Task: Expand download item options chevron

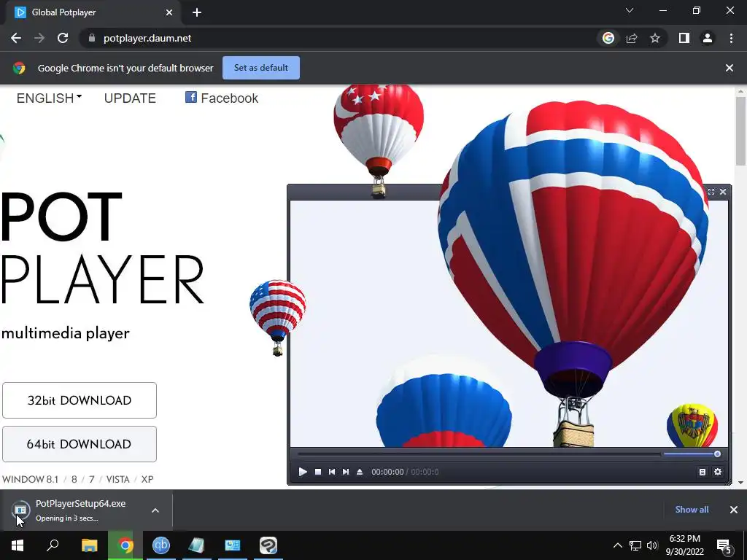Action: pos(155,510)
